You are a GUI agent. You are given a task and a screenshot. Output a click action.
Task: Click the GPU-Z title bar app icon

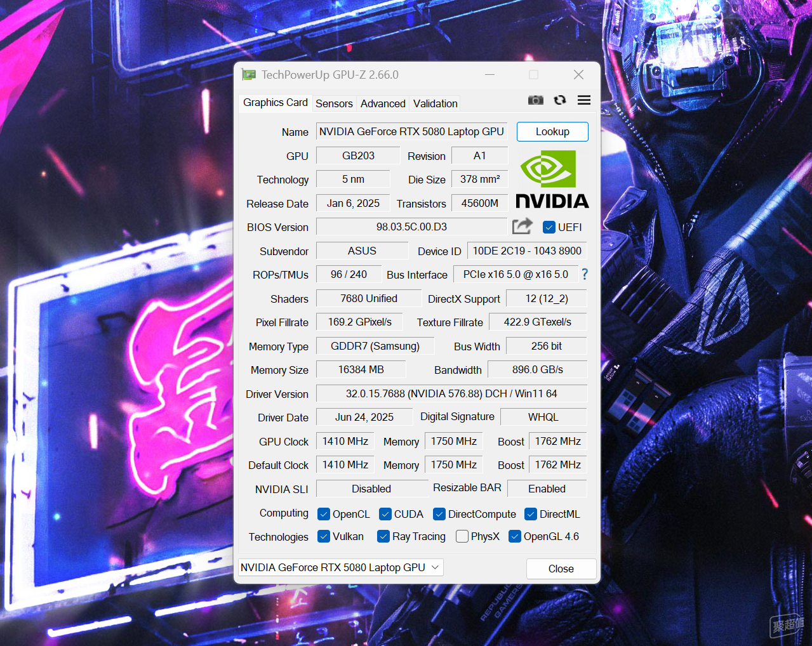point(248,75)
